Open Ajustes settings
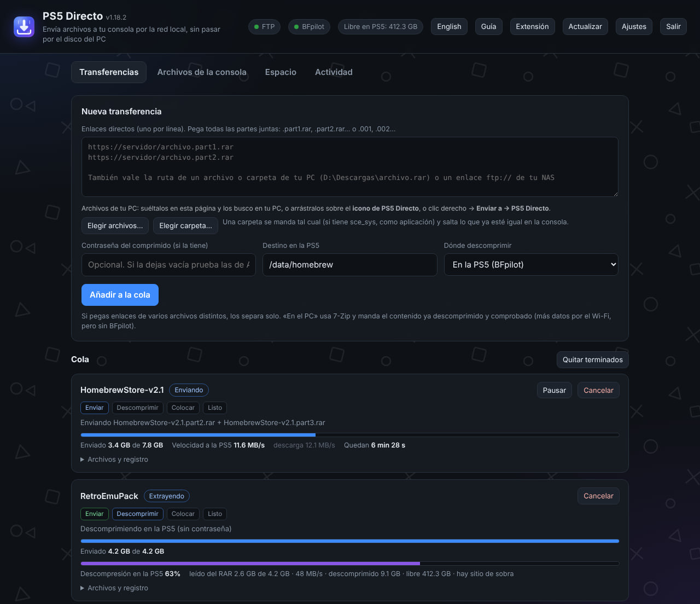This screenshot has height=604, width=700. pos(634,26)
